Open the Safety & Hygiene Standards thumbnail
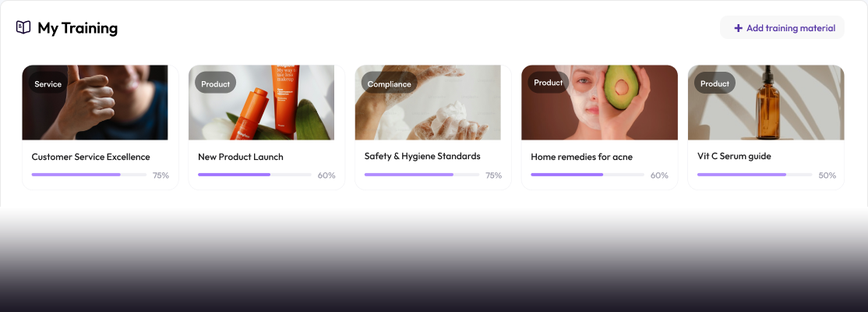 pos(428,102)
